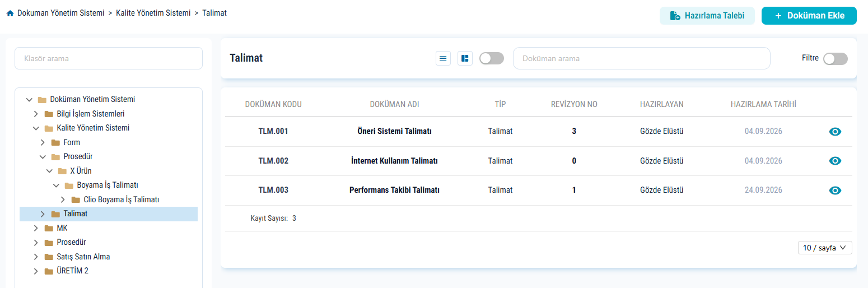
Task: Click the folder icon of Kalite Yönetim Sistemi
Action: (x=49, y=128)
